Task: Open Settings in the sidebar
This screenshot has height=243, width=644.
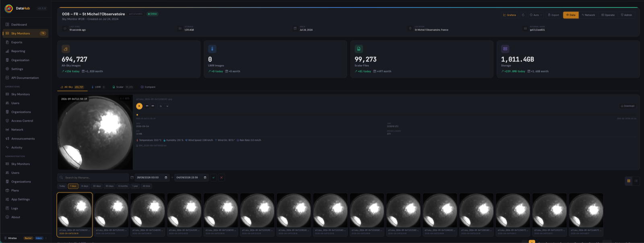Action: pos(25,69)
